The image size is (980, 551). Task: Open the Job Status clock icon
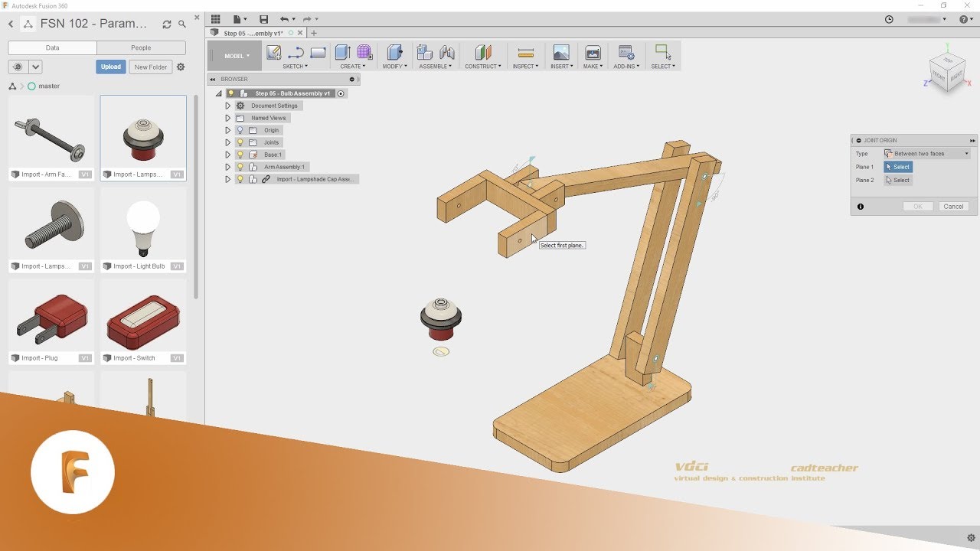[889, 19]
